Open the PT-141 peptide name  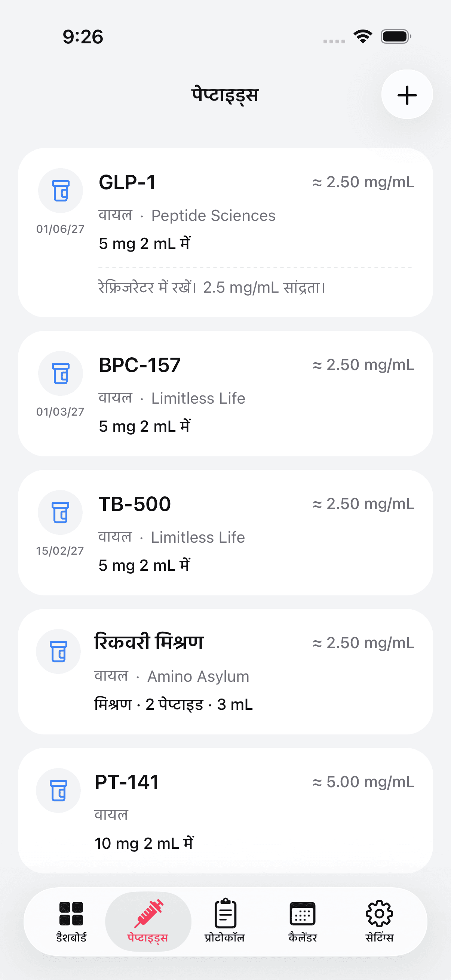[127, 782]
